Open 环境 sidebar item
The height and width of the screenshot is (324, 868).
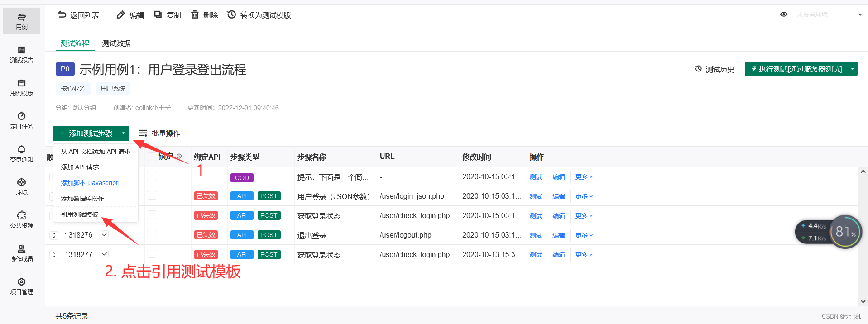click(x=22, y=186)
